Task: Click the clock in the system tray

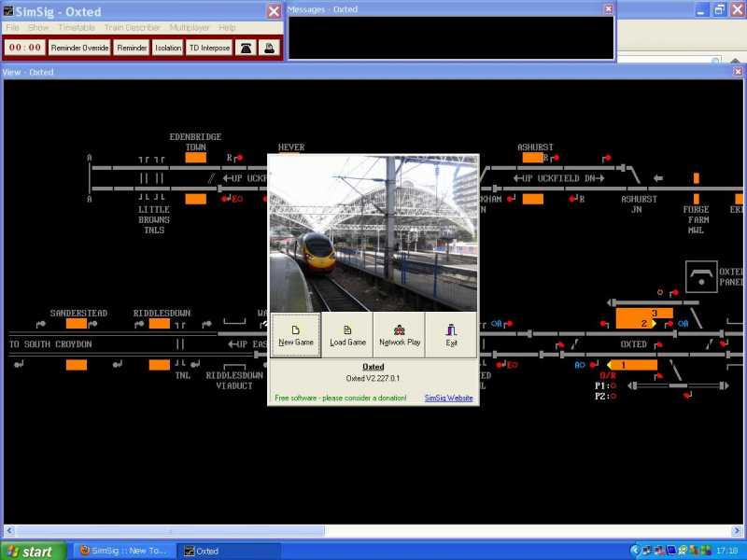Action: tap(726, 551)
